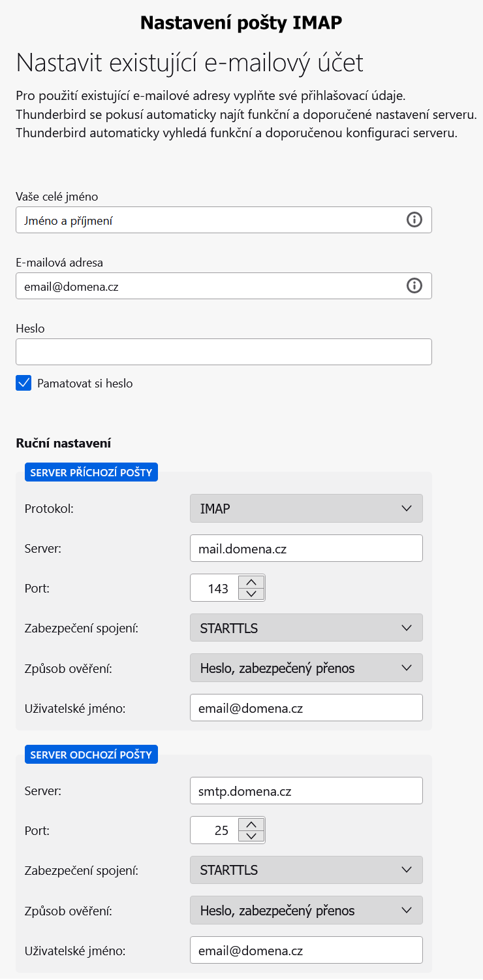Click the Server odchozí pošty label
483x980 pixels.
click(x=91, y=755)
